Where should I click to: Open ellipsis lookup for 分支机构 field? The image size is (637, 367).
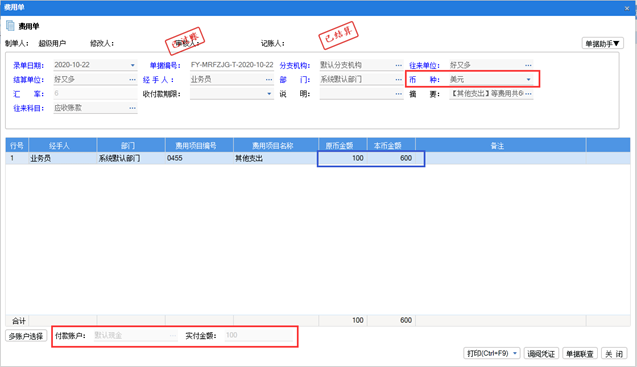tap(399, 65)
